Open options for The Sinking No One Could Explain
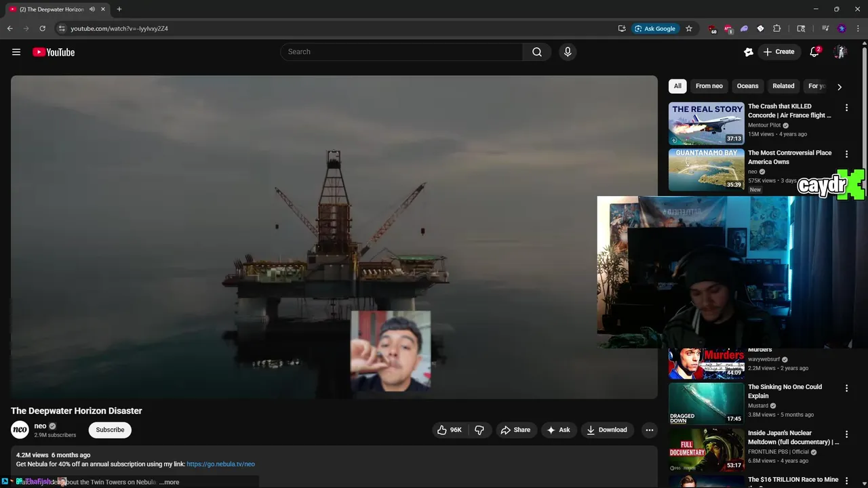The image size is (868, 488). coord(846,388)
